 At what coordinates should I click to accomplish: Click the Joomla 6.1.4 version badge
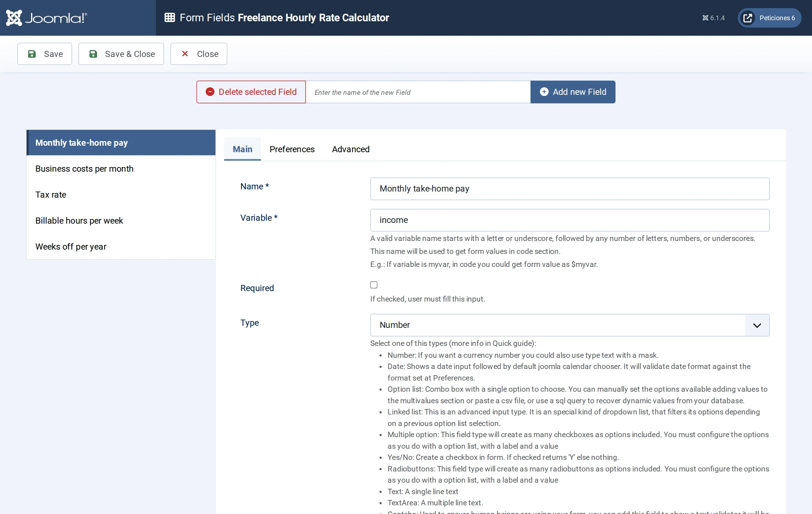713,18
